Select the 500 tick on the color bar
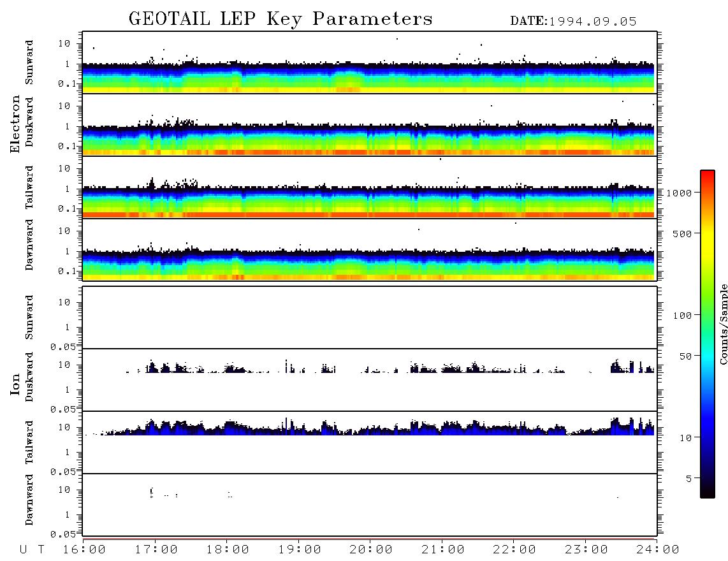The height and width of the screenshot is (561, 728). 683,233
